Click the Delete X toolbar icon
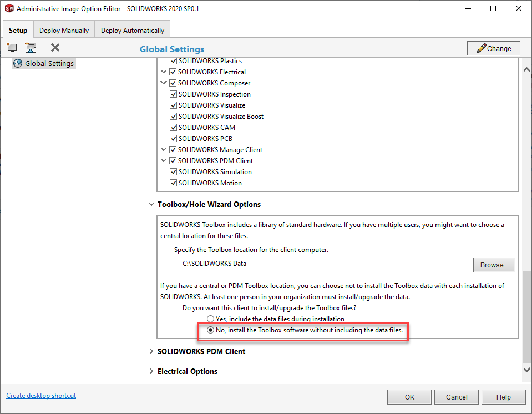The height and width of the screenshot is (414, 532). click(55, 48)
